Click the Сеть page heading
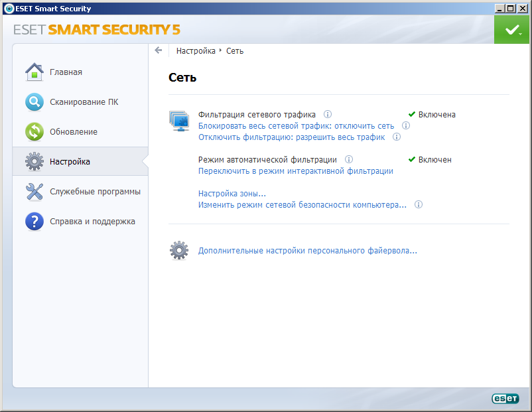This screenshot has height=412, width=532. [182, 78]
